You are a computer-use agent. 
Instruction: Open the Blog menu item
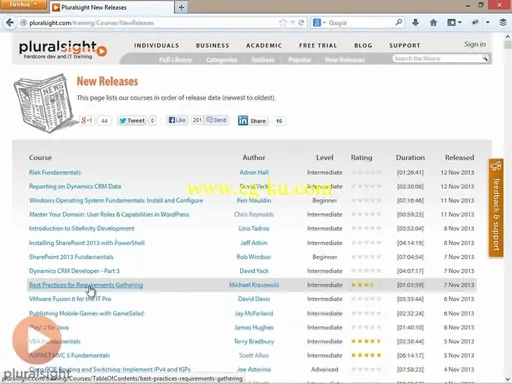tap(363, 46)
